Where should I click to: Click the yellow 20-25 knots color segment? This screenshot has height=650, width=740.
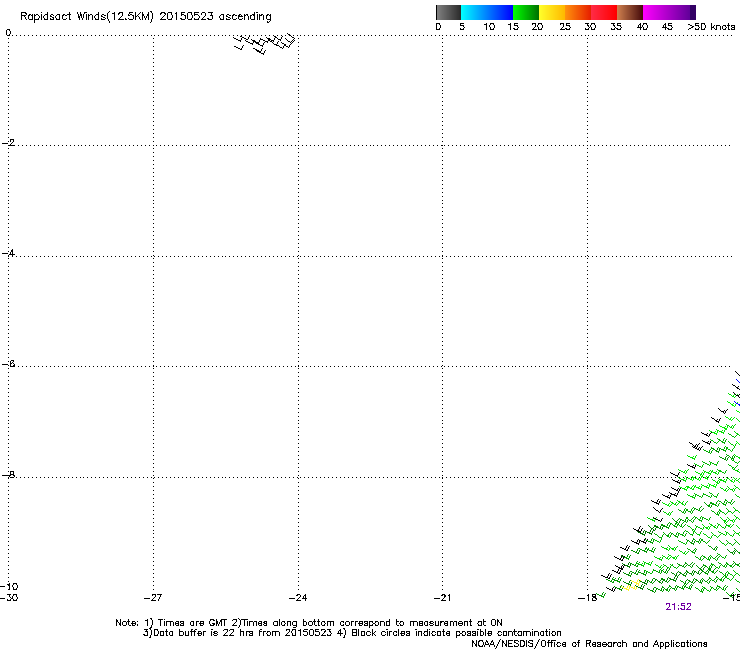click(552, 12)
